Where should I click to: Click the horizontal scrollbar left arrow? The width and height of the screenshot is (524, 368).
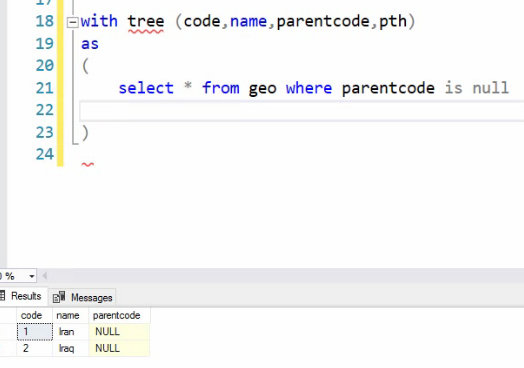[x=44, y=276]
